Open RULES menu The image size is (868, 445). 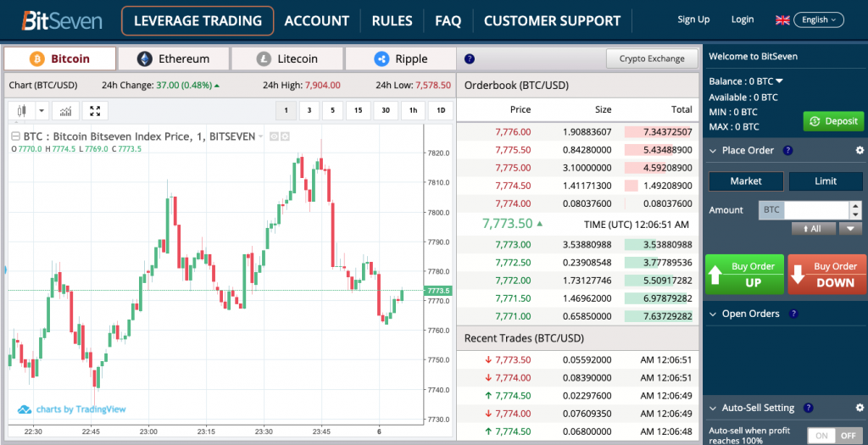pos(392,21)
